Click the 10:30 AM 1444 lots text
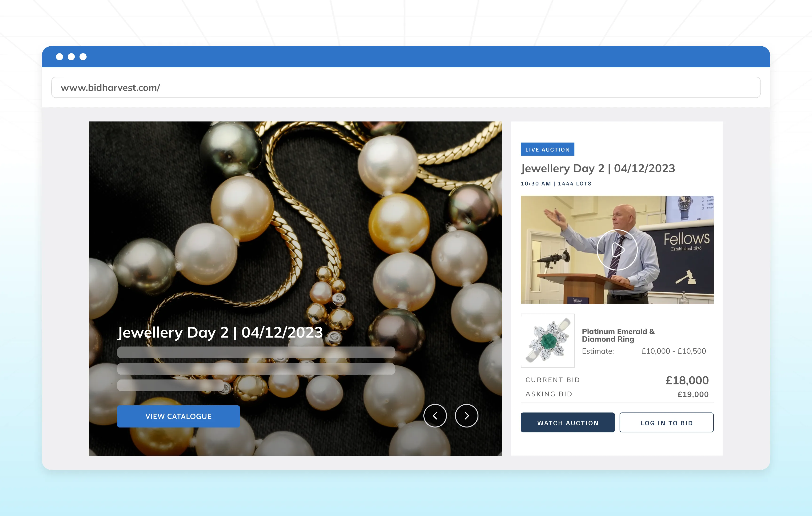This screenshot has width=812, height=516. tap(556, 184)
